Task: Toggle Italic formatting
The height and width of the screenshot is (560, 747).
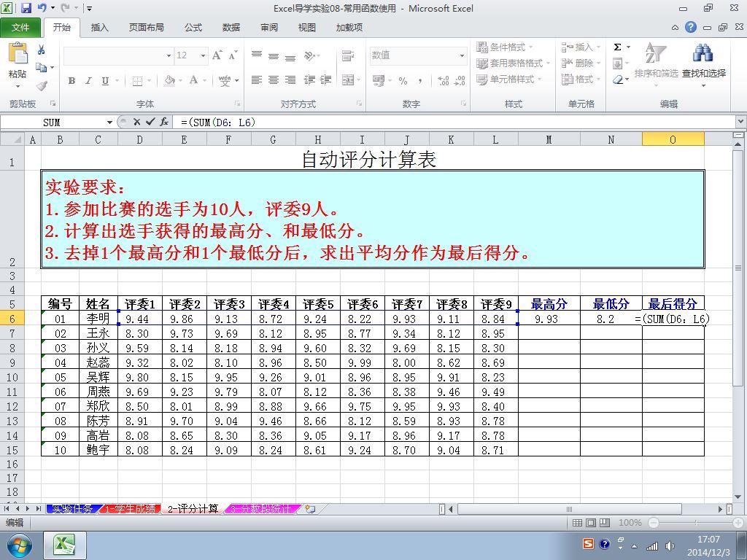Action: [88, 81]
